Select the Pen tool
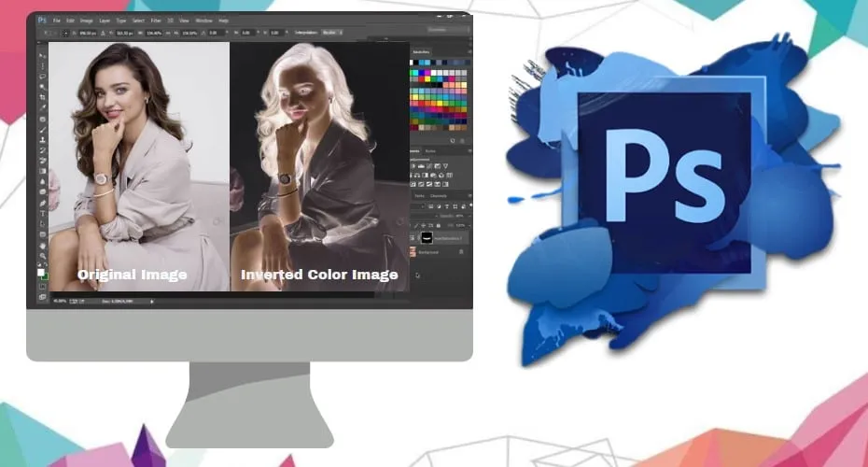The height and width of the screenshot is (467, 868). point(43,204)
